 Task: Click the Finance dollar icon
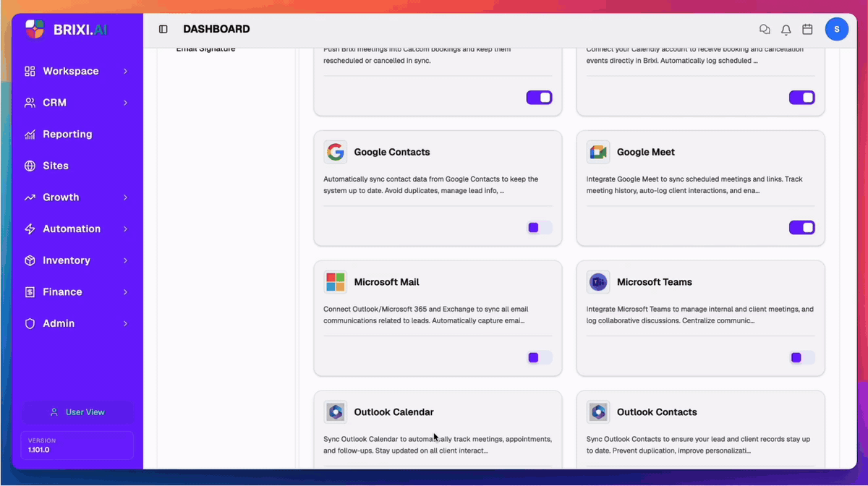(30, 292)
